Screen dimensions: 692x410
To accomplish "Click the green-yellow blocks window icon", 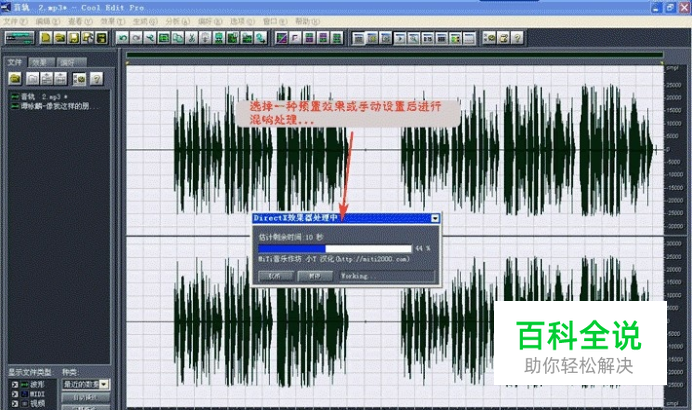I will pos(455,38).
